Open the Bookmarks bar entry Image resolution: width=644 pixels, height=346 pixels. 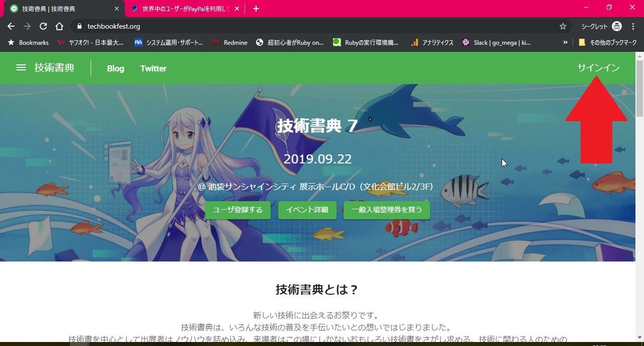pyautogui.click(x=28, y=43)
